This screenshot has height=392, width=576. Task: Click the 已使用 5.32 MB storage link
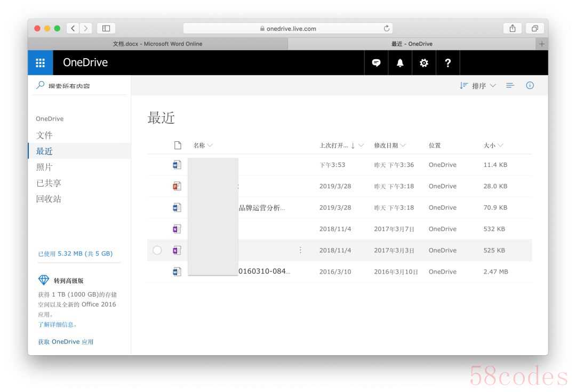coord(75,253)
